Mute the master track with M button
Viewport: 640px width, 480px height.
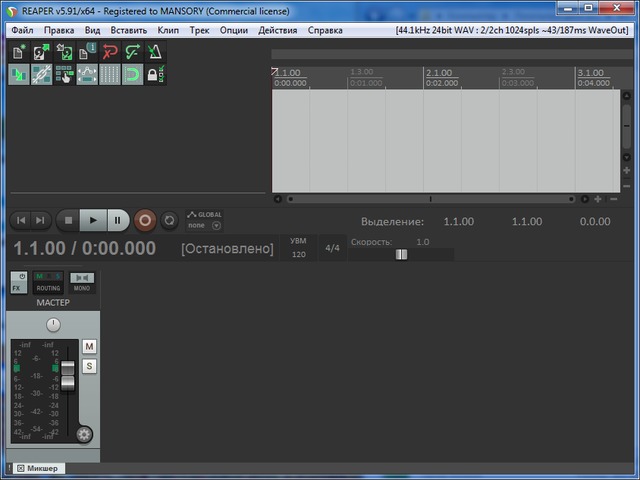(89, 346)
